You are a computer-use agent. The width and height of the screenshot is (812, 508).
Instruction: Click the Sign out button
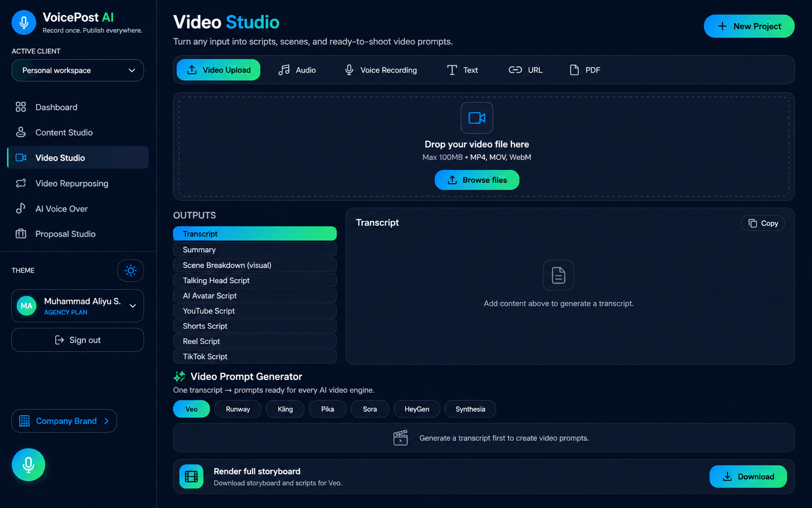tap(78, 340)
